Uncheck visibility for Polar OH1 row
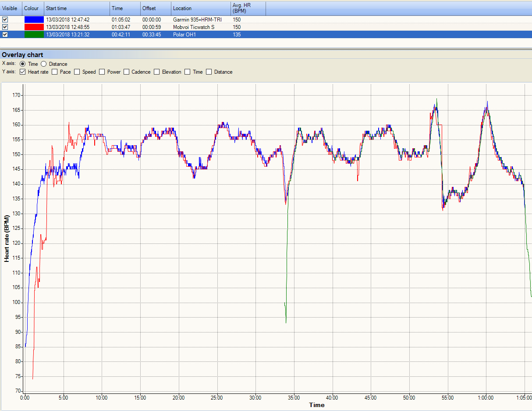Viewport: 532px width, 411px height. click(x=5, y=35)
